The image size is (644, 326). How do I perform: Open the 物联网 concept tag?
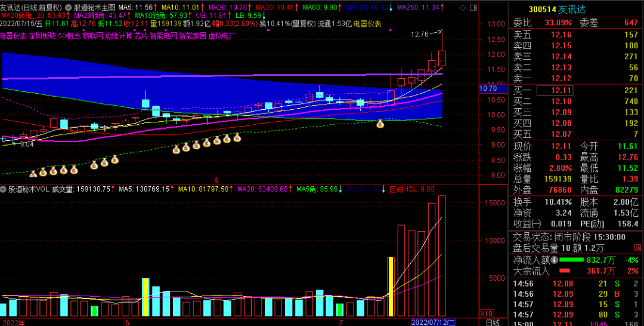[93, 36]
